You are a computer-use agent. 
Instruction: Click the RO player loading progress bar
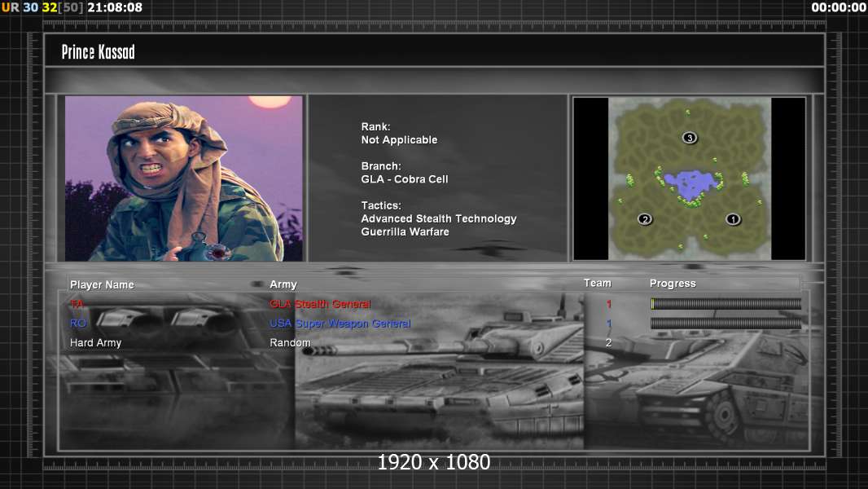point(726,323)
